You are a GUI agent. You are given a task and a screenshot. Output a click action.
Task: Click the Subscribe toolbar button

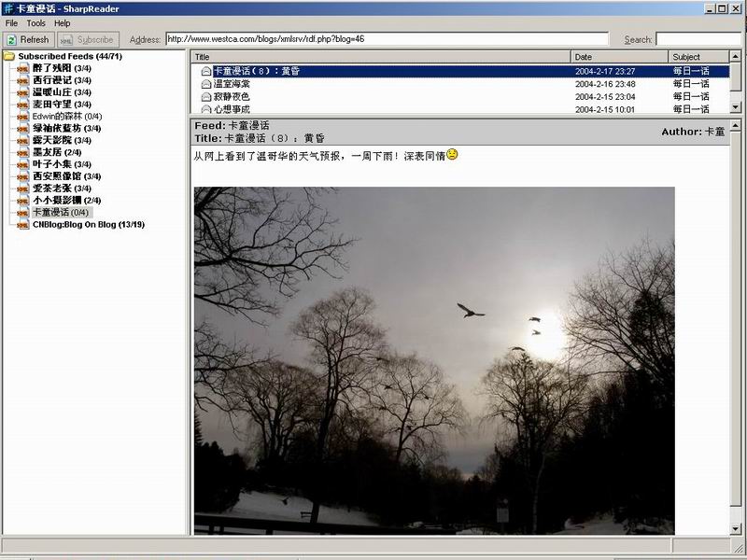(88, 39)
